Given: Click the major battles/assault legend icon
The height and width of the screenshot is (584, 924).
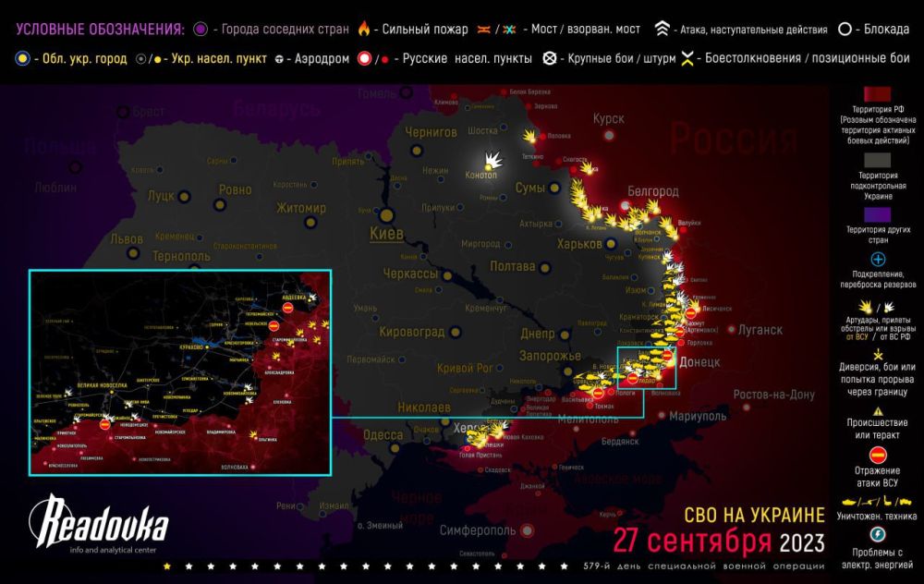Looking at the screenshot, I should pyautogui.click(x=549, y=60).
